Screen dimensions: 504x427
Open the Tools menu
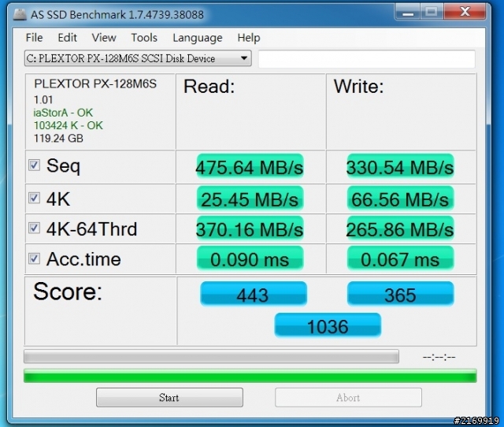point(144,38)
